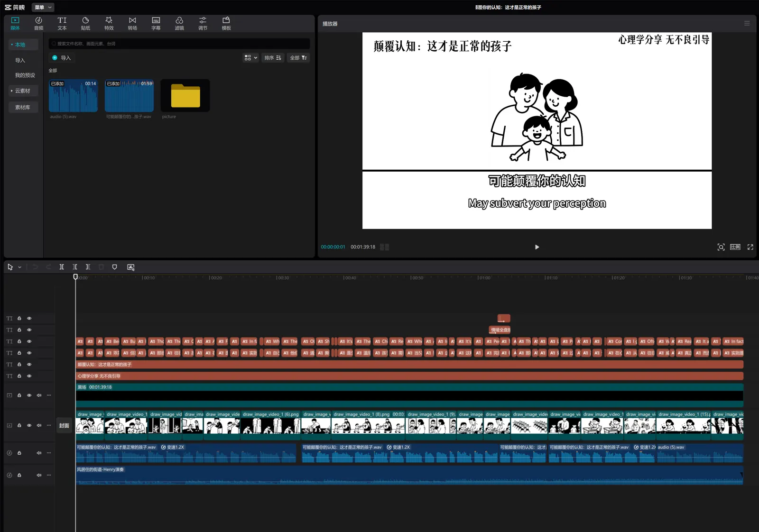759x532 pixels.
Task: Mute the 黑场 video track
Action: point(39,395)
